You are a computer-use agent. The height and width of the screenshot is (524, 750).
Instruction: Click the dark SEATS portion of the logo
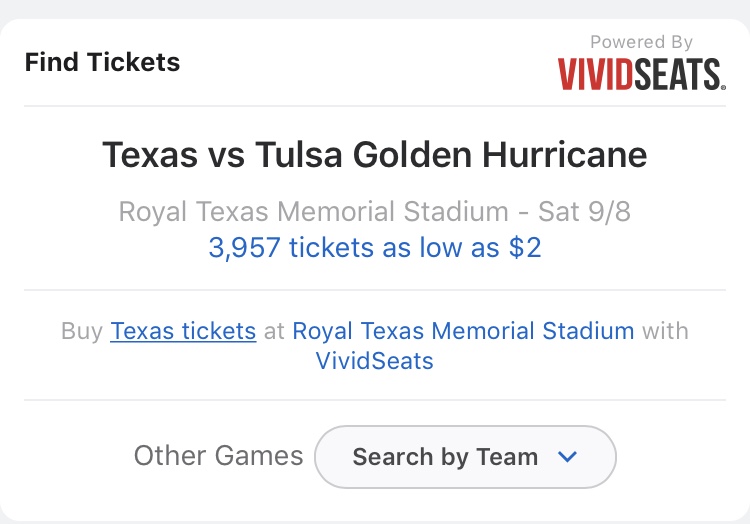[678, 74]
